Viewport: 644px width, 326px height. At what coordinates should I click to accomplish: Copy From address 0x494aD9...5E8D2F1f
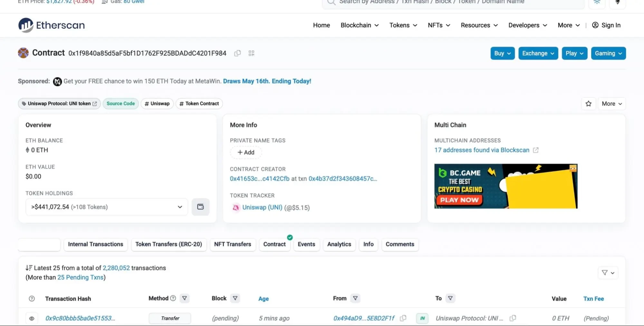pyautogui.click(x=403, y=318)
